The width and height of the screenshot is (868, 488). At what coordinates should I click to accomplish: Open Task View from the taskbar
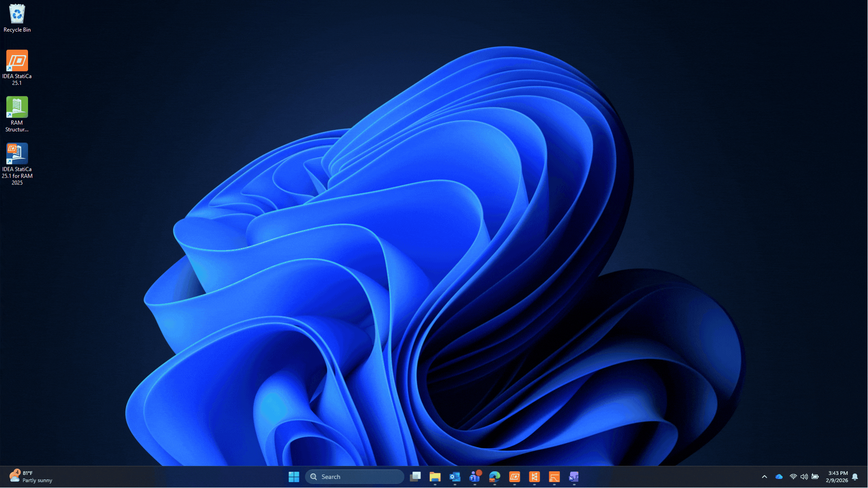(415, 477)
